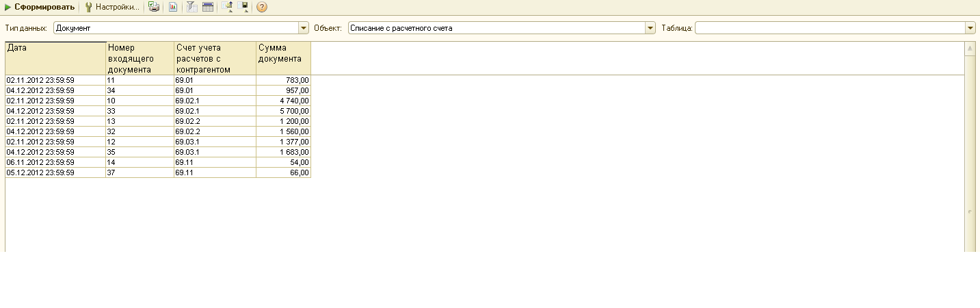Click the filter funnel icon

[x=192, y=7]
